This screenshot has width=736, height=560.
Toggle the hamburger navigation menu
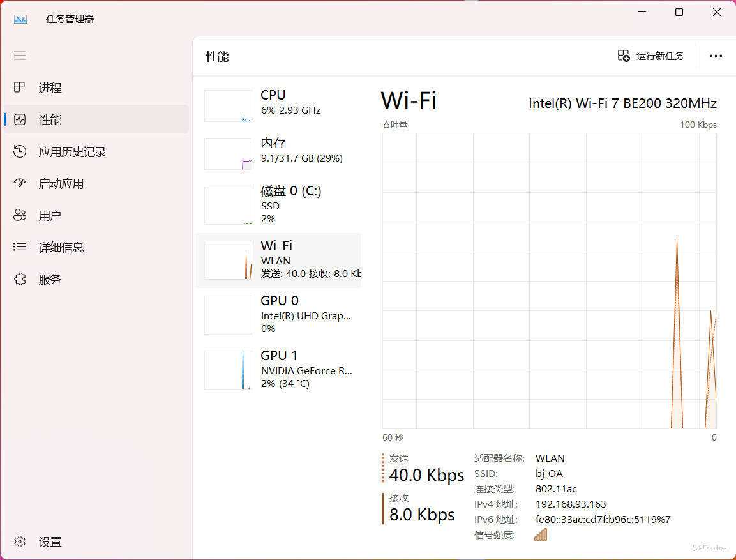pyautogui.click(x=20, y=56)
